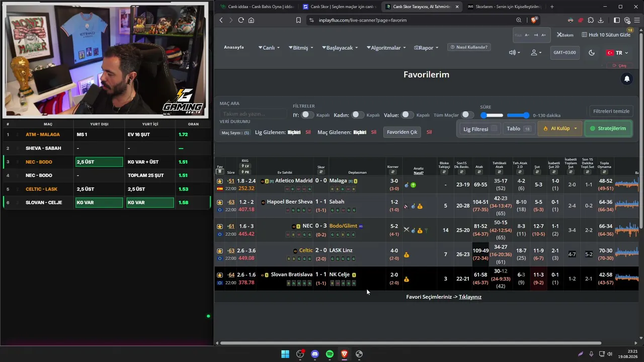Screen dimensions: 644x362
Task: Expand the Algoritmalar dropdown menu
Action: (x=386, y=48)
